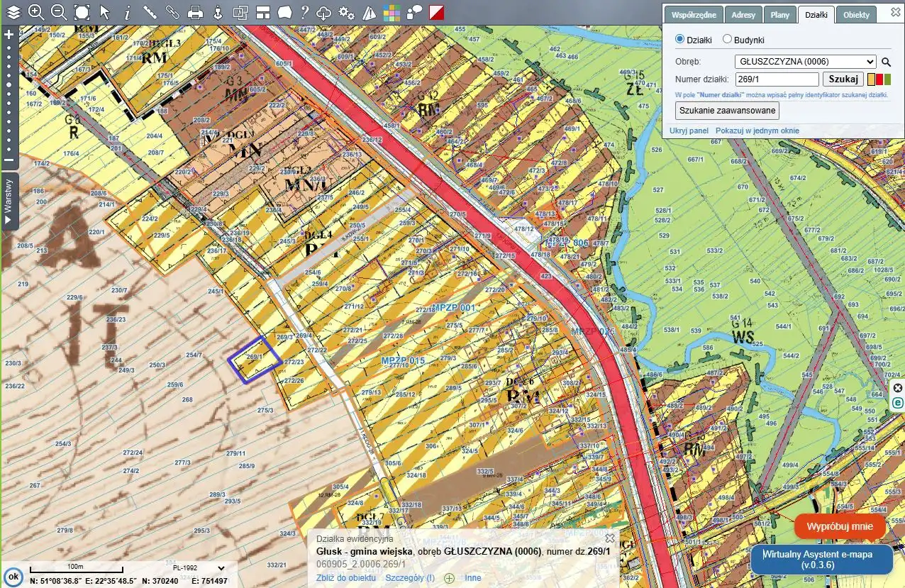Click the print map icon
The height and width of the screenshot is (588, 905).
[x=195, y=12]
